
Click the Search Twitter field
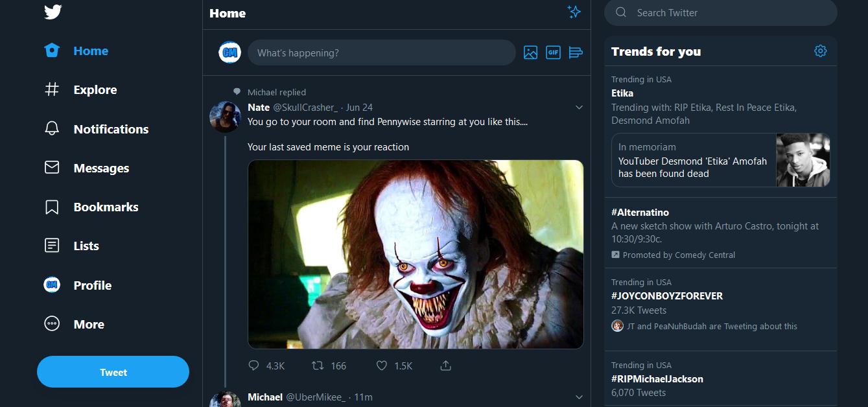720,12
